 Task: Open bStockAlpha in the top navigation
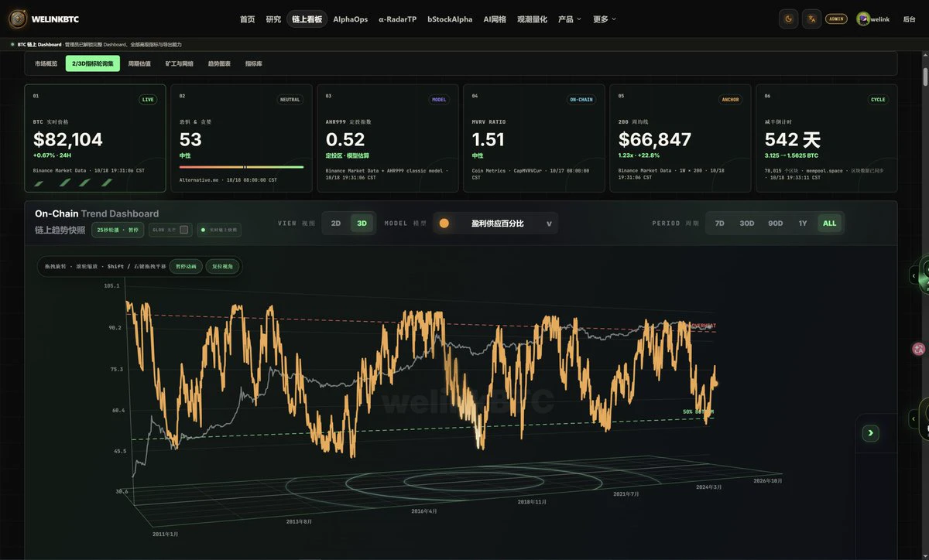(450, 19)
